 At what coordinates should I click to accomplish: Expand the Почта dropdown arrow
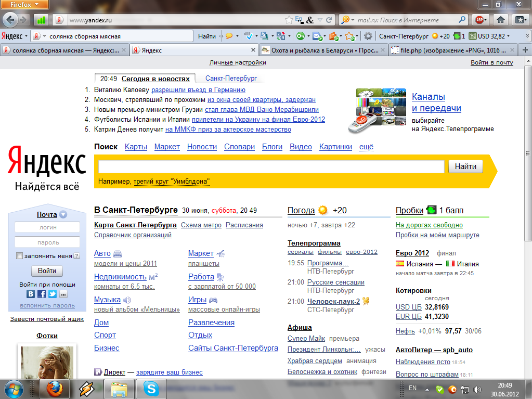pos(63,214)
